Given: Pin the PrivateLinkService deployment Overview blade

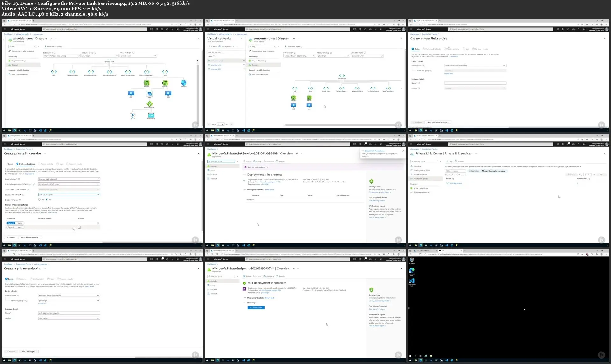Looking at the screenshot, I should point(297,153).
